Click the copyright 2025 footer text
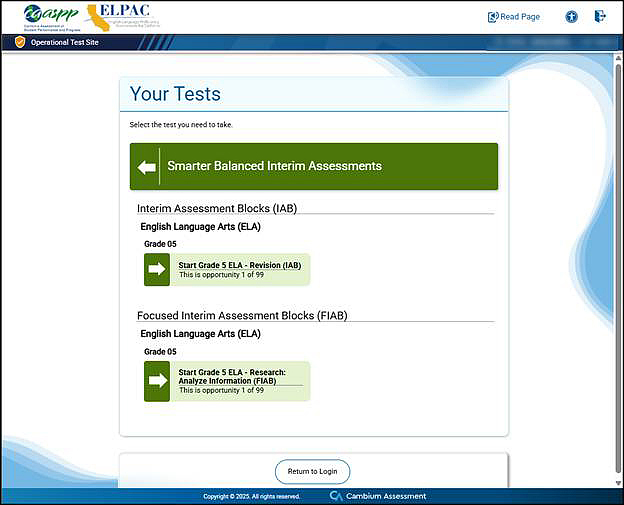Image resolution: width=624 pixels, height=505 pixels. pyautogui.click(x=252, y=497)
